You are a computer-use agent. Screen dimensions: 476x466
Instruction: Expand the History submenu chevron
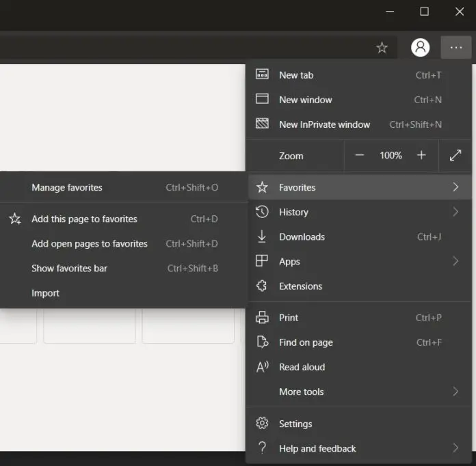[x=455, y=212]
